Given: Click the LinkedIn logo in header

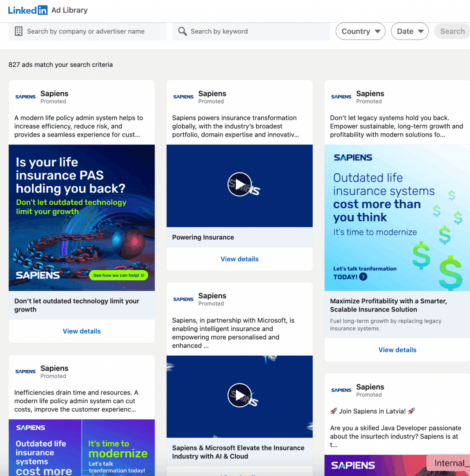Looking at the screenshot, I should (x=28, y=10).
